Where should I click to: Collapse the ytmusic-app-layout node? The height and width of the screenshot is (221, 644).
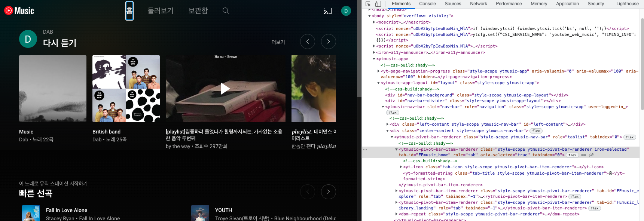378,83
